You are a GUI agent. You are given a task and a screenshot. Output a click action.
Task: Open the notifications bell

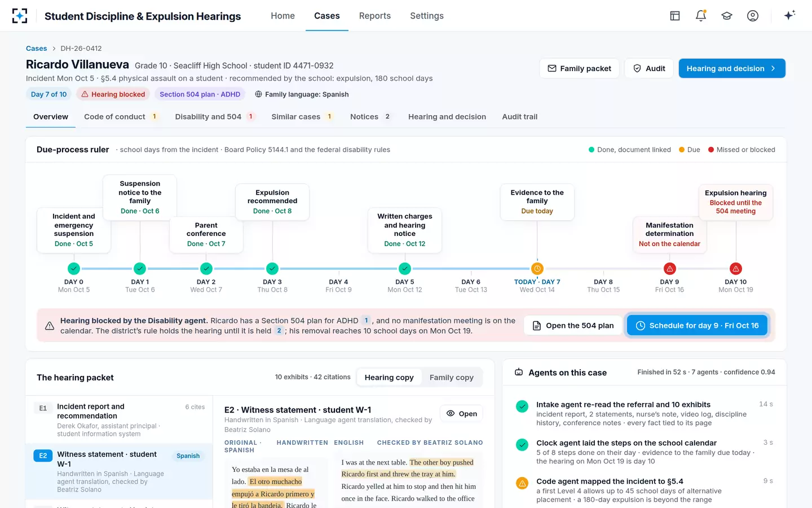[x=701, y=16]
